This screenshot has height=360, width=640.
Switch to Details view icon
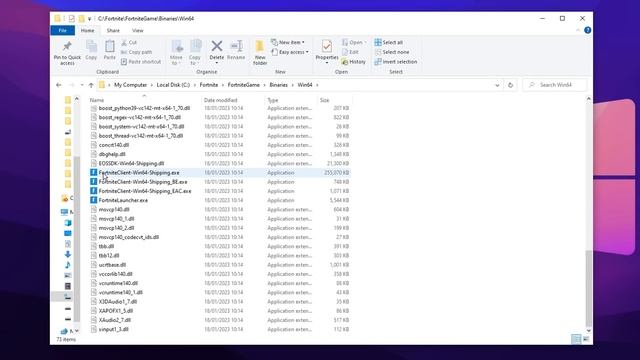(x=576, y=339)
